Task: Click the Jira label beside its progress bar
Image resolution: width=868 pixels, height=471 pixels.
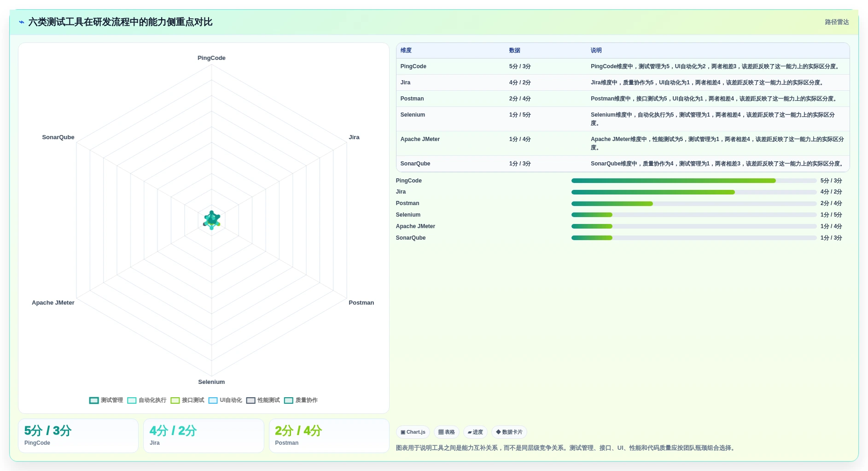Action: [401, 192]
